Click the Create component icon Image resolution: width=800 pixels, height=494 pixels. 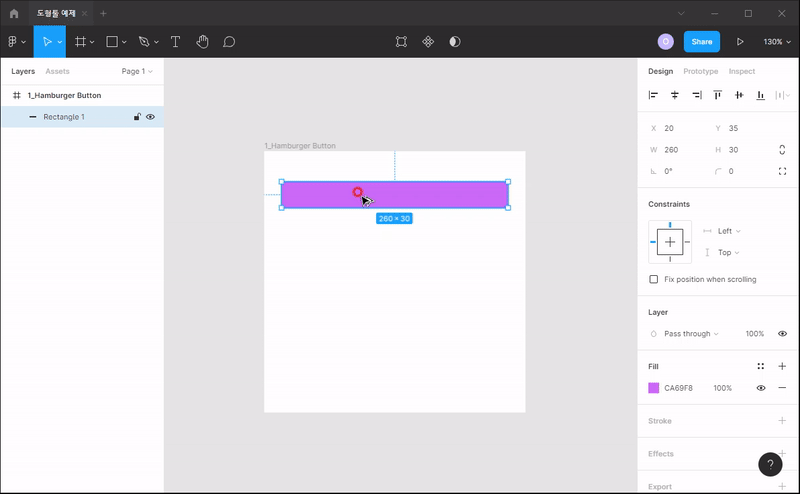coord(428,42)
